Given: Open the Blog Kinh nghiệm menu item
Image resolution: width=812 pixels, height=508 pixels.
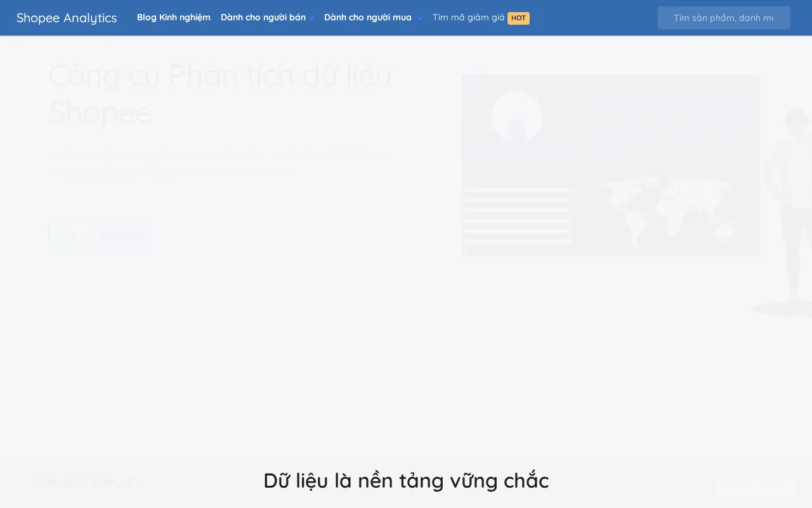Looking at the screenshot, I should click(173, 17).
